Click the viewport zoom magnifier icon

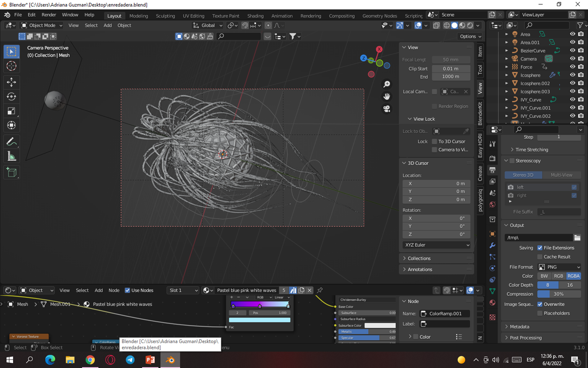[x=387, y=84]
